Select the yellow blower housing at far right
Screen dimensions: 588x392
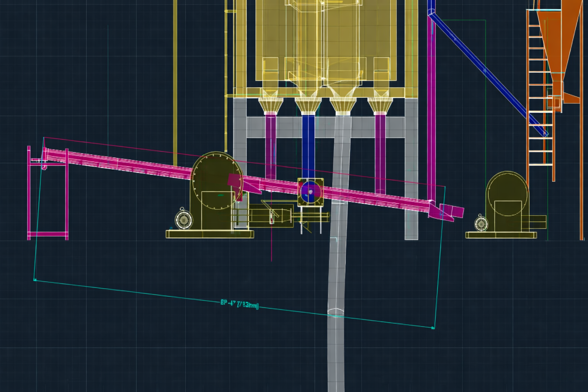pyautogui.click(x=507, y=199)
